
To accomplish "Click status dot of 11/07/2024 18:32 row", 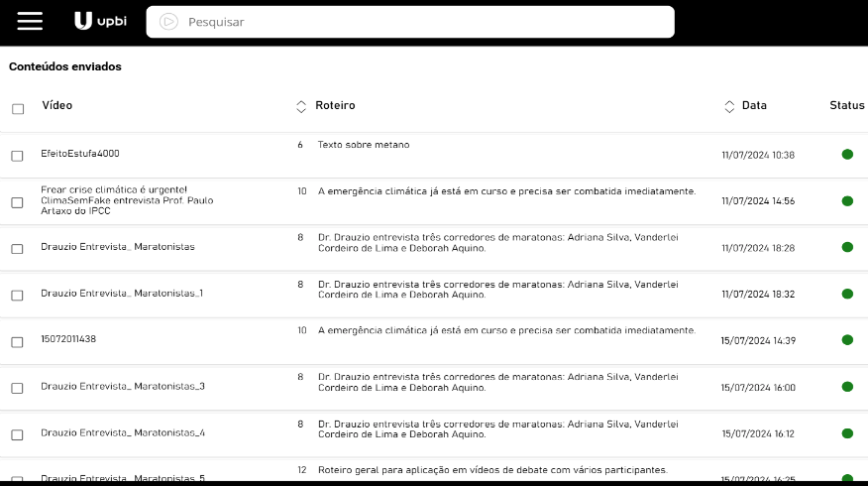I will (x=847, y=294).
